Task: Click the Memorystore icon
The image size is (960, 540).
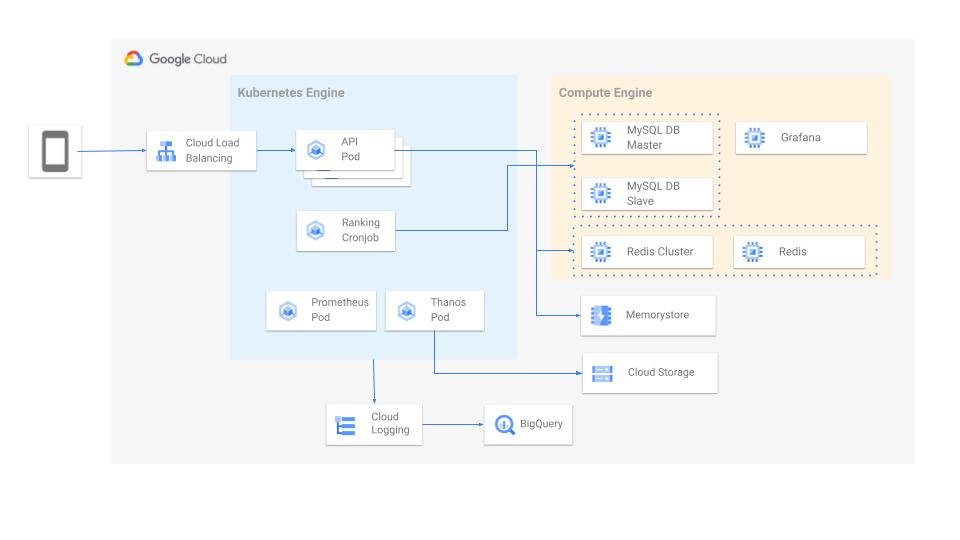Action: pyautogui.click(x=601, y=315)
